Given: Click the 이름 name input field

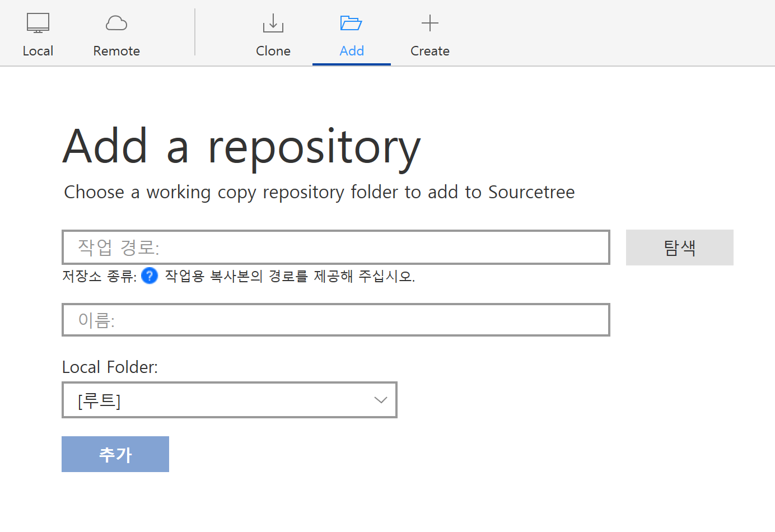Looking at the screenshot, I should 336,320.
